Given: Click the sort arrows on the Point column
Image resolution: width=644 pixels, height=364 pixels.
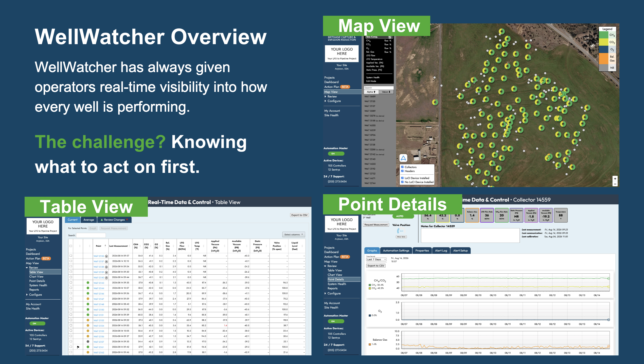Looking at the screenshot, I should click(x=105, y=246).
